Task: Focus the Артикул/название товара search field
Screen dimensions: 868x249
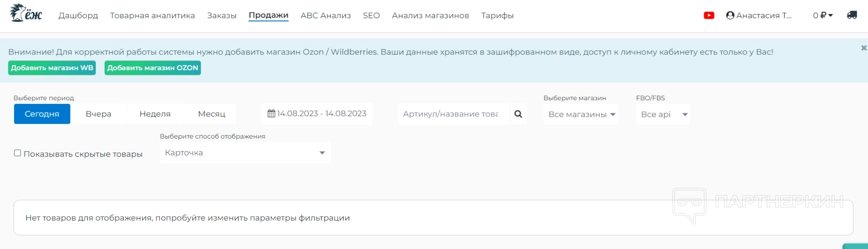Action: (x=453, y=114)
